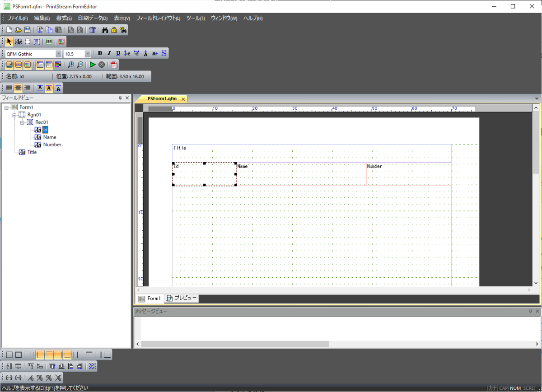
Task: Select the Title field in tree
Action: tap(32, 152)
